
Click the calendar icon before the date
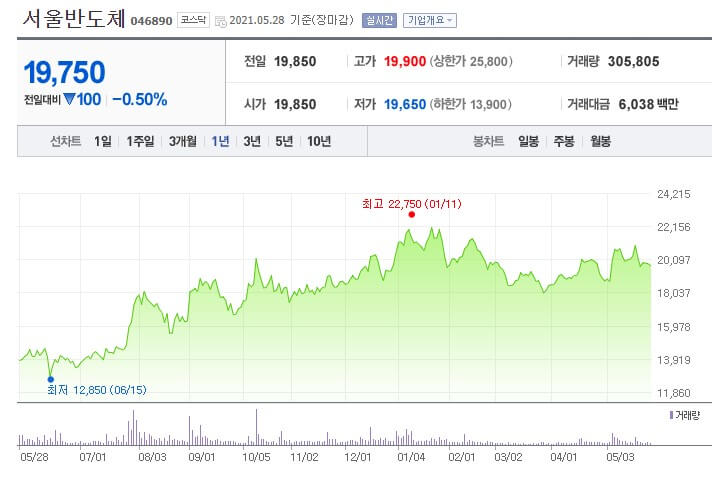[x=221, y=21]
